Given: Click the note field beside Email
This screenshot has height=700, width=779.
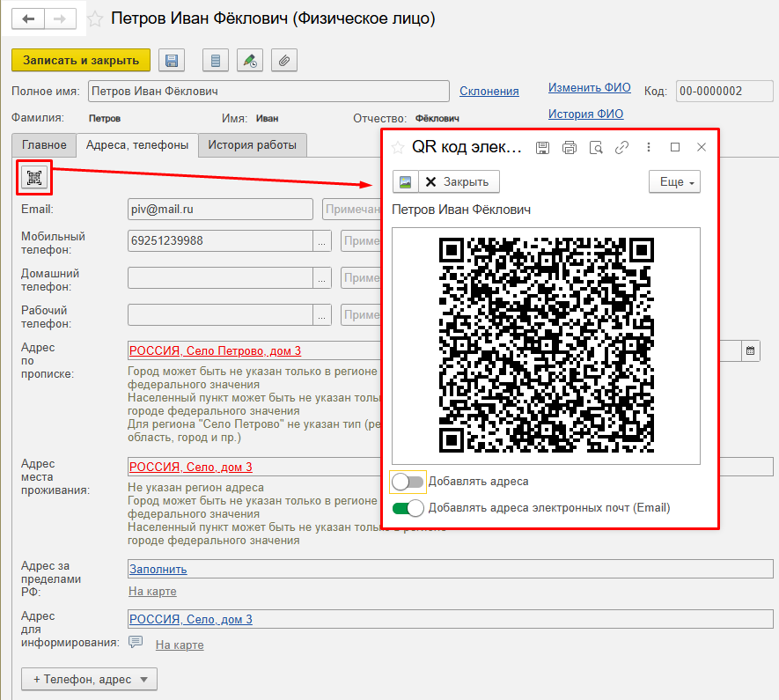Looking at the screenshot, I should click(352, 210).
